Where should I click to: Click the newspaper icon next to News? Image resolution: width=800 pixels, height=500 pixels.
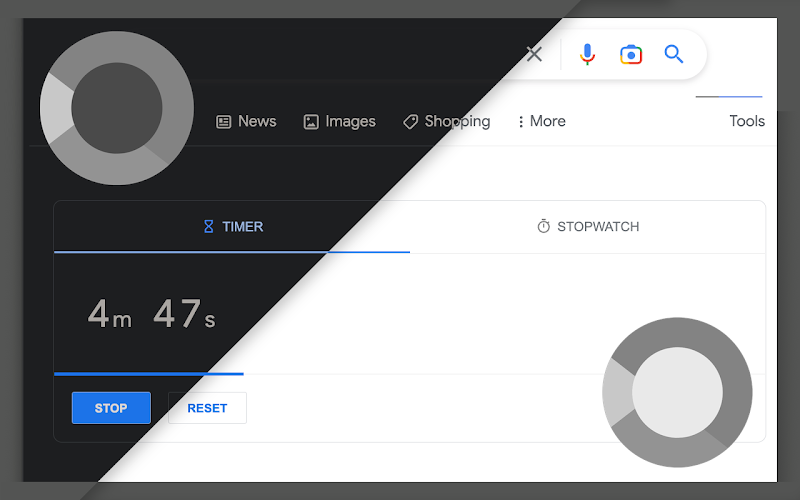click(x=223, y=122)
